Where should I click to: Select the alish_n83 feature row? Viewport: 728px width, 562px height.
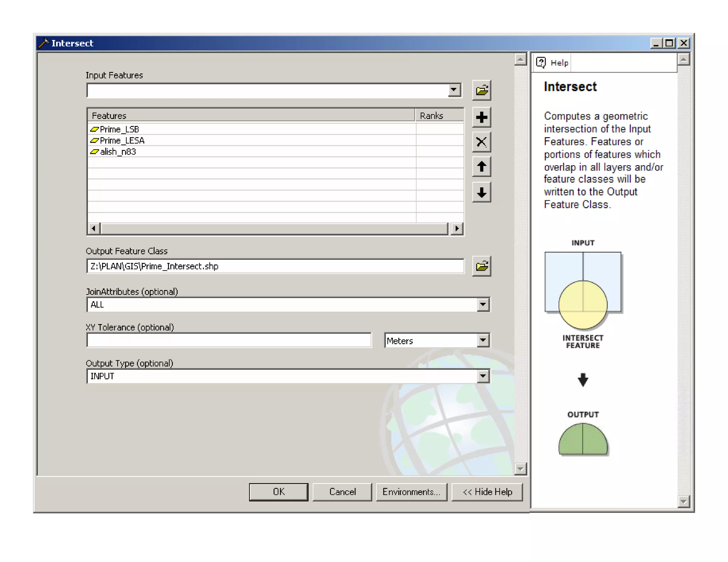coord(118,152)
